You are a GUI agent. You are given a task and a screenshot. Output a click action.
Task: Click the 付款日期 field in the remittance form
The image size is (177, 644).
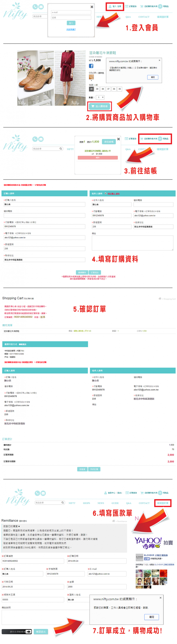[x=33, y=586]
